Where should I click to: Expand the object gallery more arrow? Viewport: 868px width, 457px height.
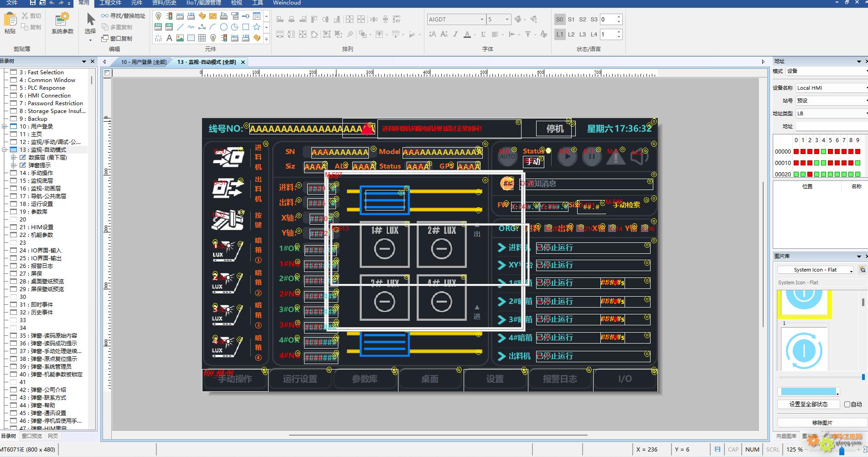coord(267,39)
